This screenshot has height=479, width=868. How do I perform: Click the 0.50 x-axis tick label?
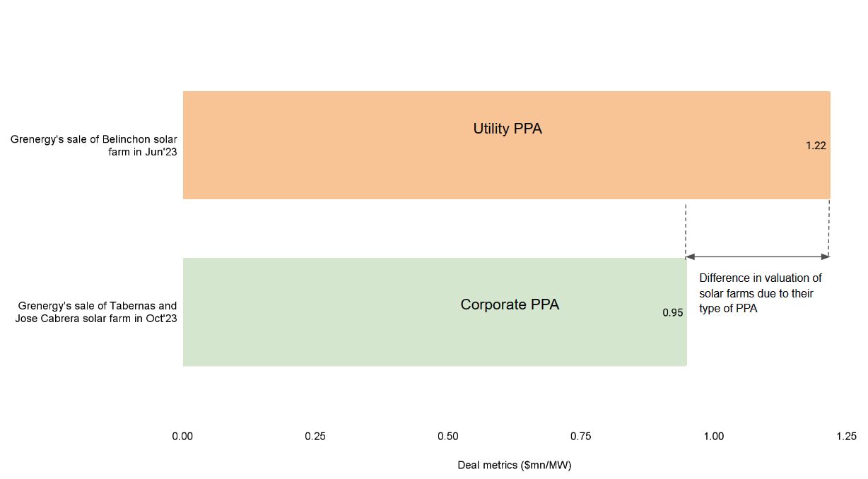coord(448,437)
